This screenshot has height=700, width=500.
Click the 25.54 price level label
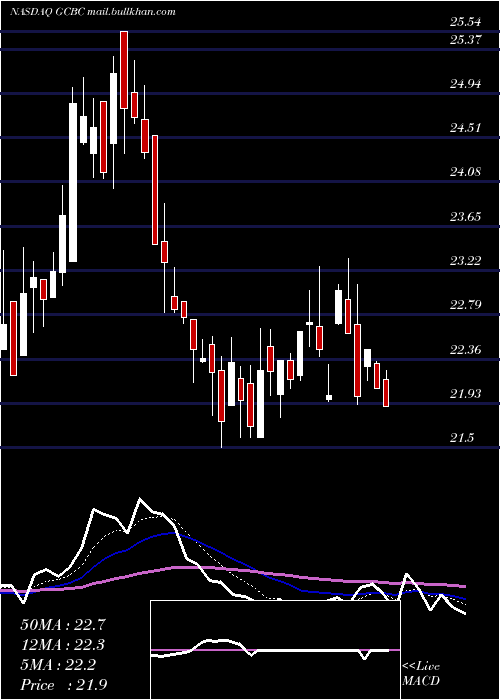click(x=466, y=21)
